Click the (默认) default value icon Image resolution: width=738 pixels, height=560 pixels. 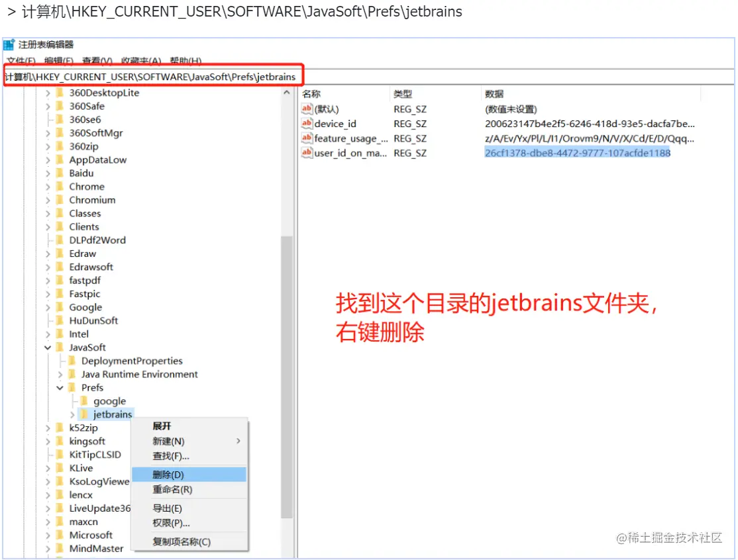307,109
